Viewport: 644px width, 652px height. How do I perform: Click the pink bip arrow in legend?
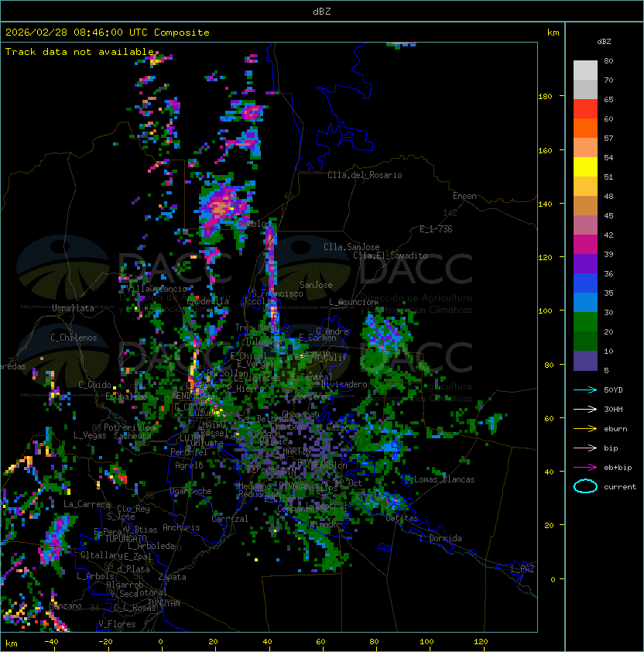585,448
